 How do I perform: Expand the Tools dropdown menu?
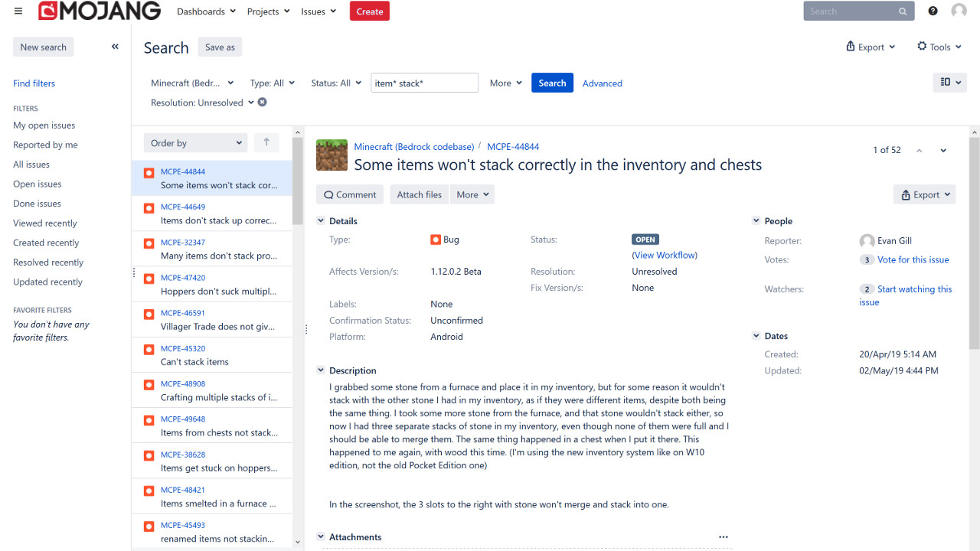[939, 47]
